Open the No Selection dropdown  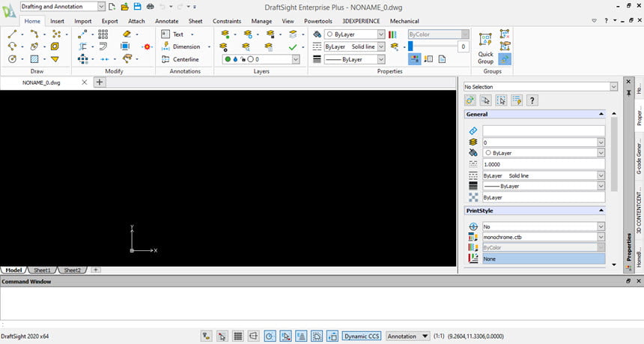[613, 87]
